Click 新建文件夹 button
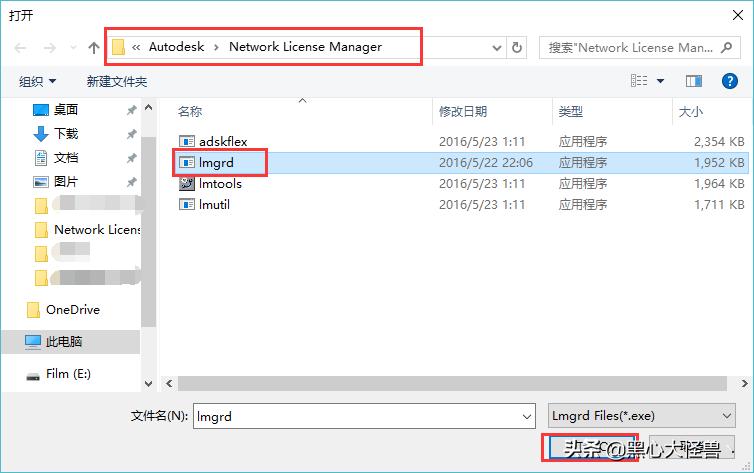This screenshot has width=754, height=473. (x=117, y=81)
